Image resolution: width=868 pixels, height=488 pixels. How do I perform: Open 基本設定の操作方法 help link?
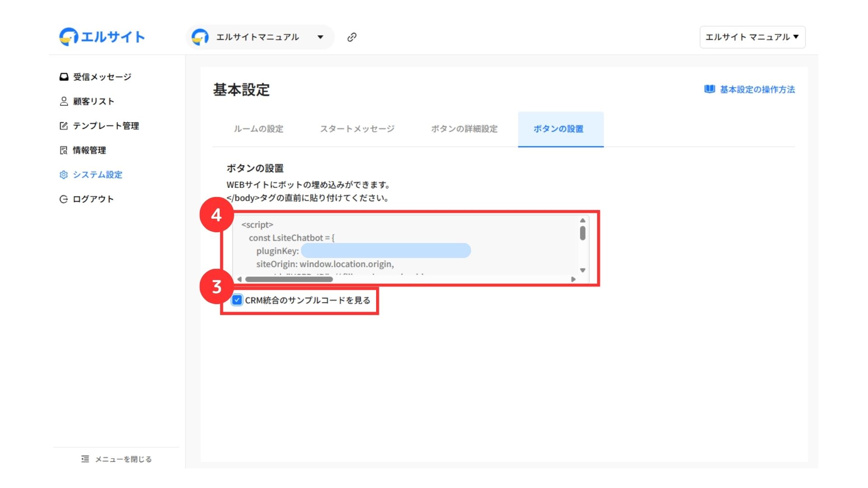pyautogui.click(x=757, y=89)
